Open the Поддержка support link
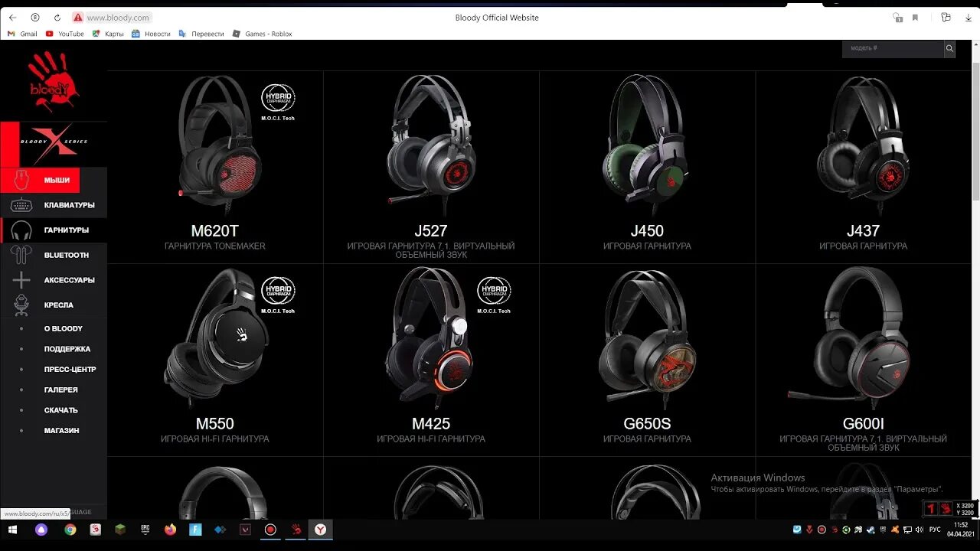This screenshot has width=980, height=551. (x=67, y=349)
